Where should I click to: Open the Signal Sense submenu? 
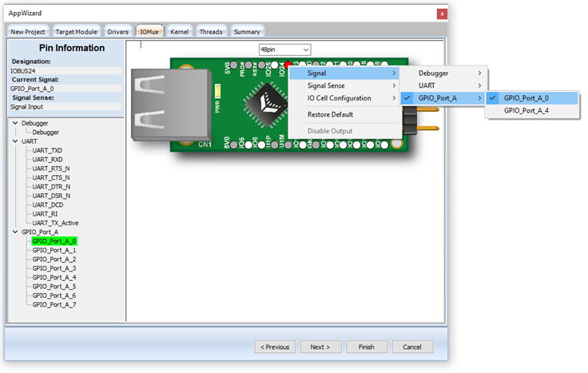click(x=344, y=85)
